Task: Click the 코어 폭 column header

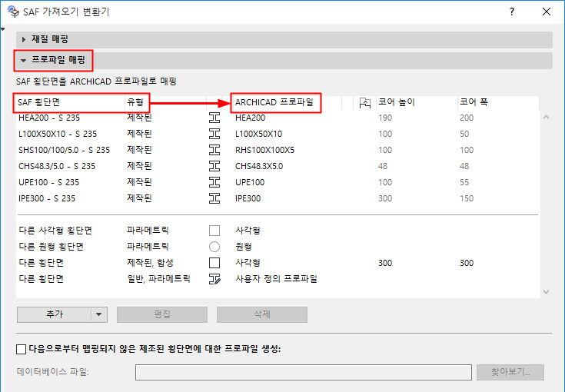Action: [498, 103]
